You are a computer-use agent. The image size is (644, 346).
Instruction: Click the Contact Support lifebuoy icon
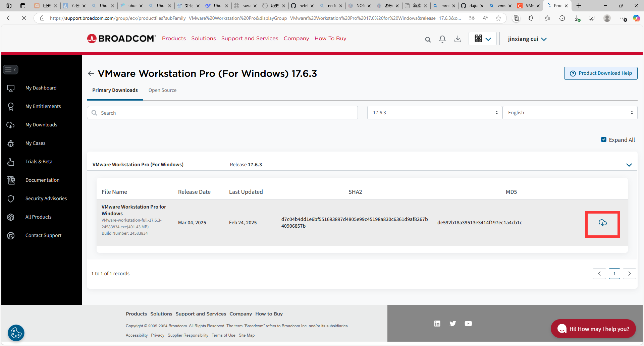point(11,236)
